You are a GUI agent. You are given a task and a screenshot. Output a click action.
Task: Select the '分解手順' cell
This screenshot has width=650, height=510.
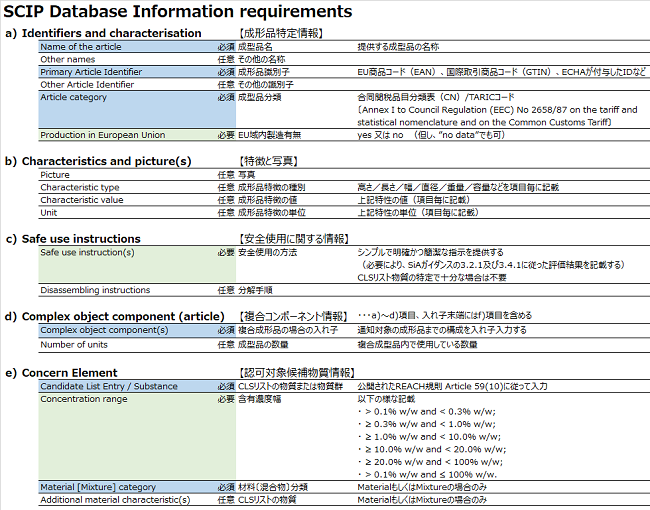pyautogui.click(x=255, y=290)
